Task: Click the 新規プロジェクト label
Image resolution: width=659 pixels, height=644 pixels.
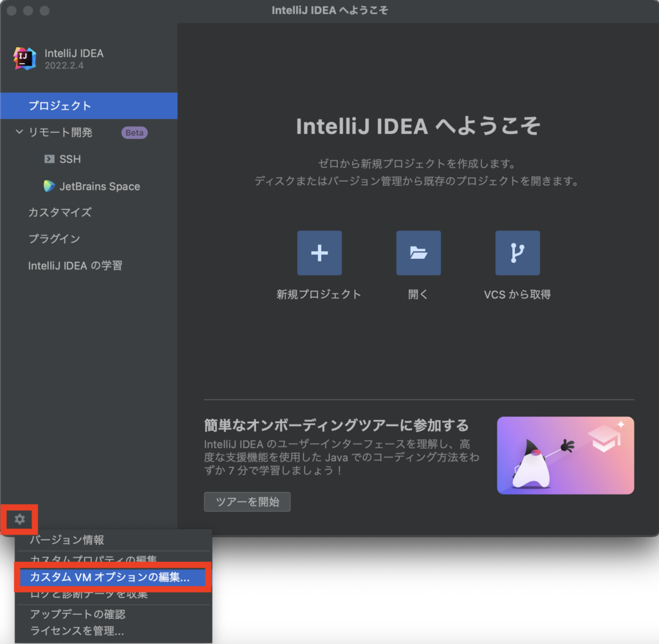Action: point(319,294)
